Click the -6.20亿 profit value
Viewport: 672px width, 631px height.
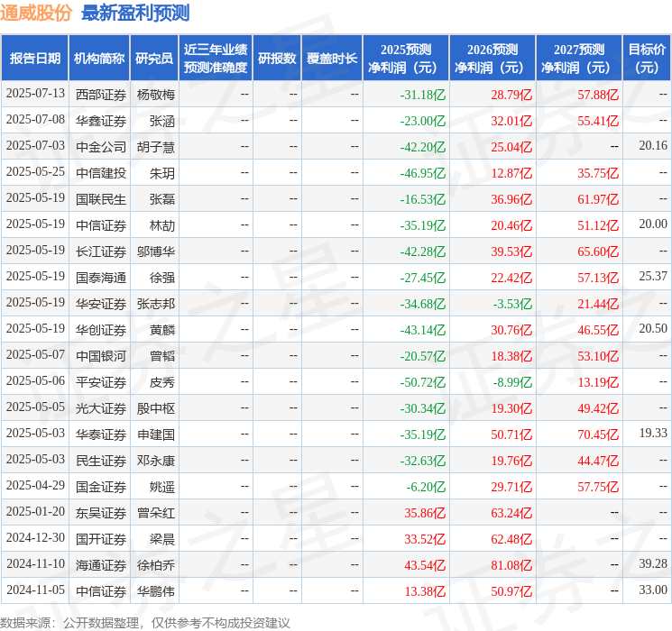point(426,487)
